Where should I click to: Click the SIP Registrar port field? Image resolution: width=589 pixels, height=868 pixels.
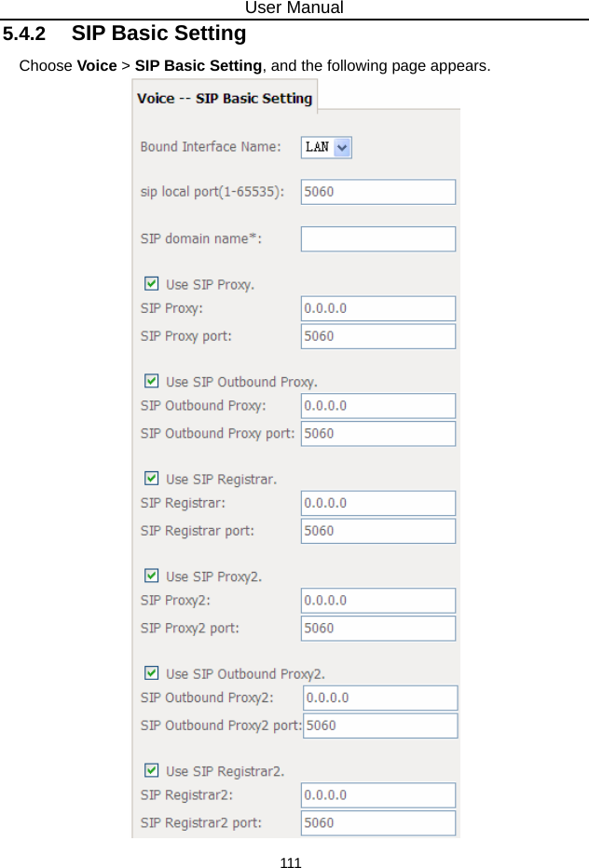tap(378, 531)
